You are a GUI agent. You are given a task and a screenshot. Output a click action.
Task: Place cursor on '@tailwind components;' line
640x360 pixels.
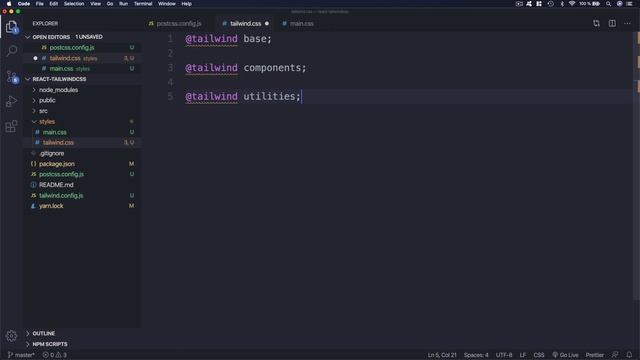246,68
